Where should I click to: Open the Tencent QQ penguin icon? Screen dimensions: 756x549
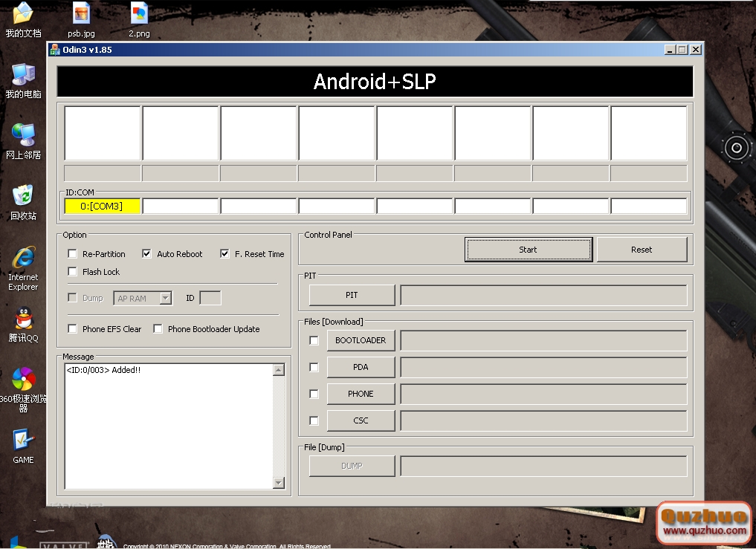tap(23, 319)
